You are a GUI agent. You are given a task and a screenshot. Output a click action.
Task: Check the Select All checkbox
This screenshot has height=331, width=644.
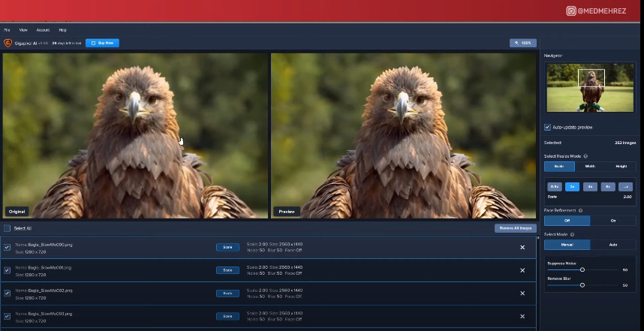(x=8, y=228)
